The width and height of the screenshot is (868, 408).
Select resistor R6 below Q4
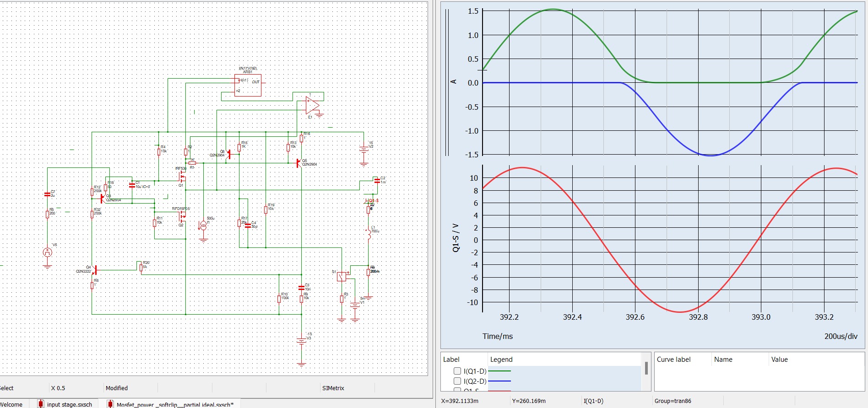click(x=92, y=285)
